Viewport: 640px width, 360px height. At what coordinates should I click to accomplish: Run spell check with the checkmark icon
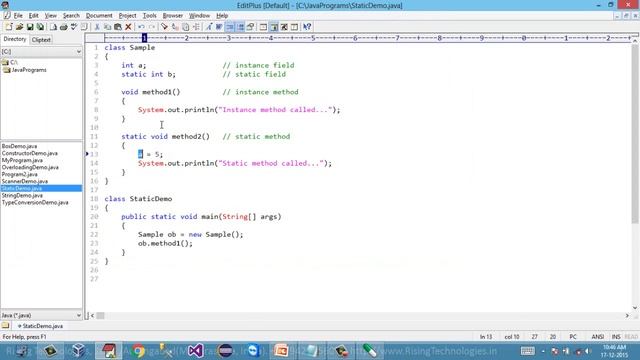[x=74, y=27]
